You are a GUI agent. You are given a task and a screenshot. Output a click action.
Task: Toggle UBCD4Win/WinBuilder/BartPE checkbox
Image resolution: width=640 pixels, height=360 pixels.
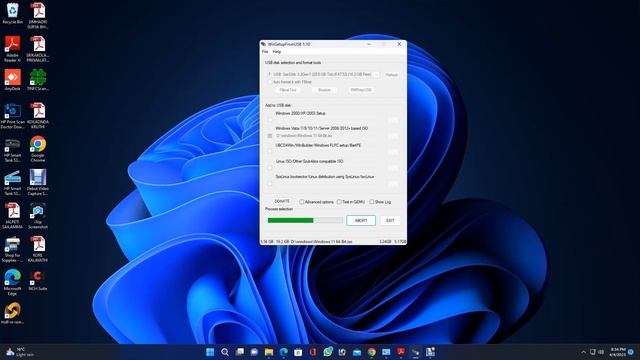point(270,152)
